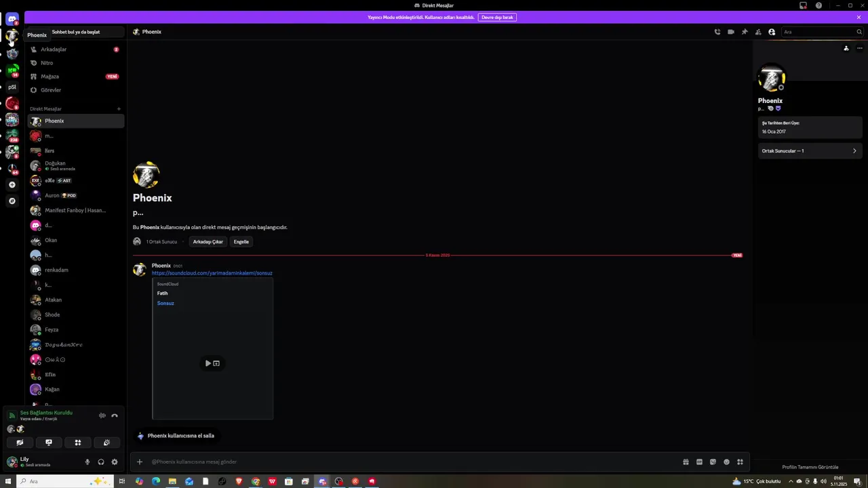Open DM with renkadam
The image size is (868, 488).
(75, 270)
